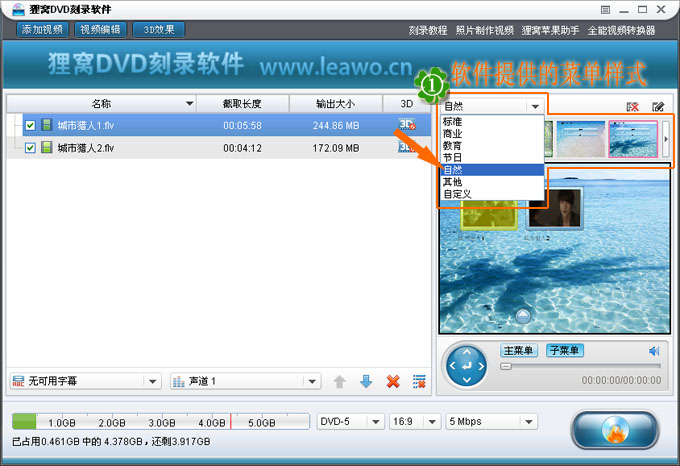Clear all videos from the list

(x=419, y=382)
